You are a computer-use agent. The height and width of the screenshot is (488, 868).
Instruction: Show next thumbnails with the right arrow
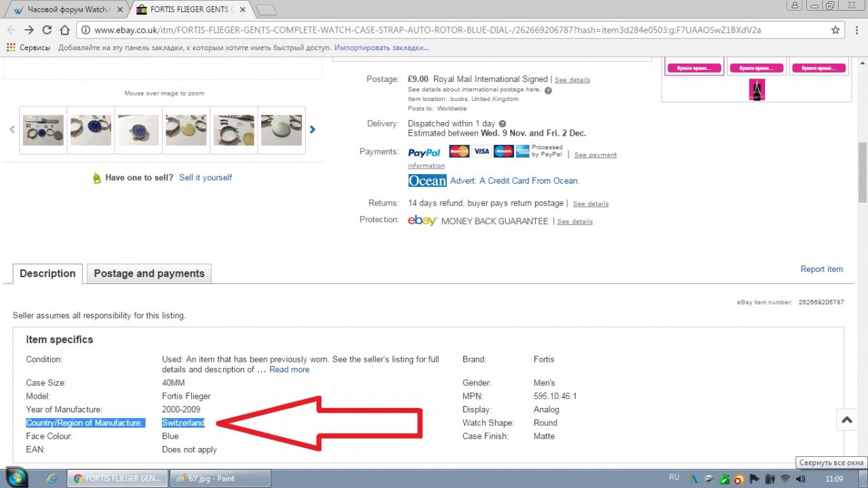313,129
